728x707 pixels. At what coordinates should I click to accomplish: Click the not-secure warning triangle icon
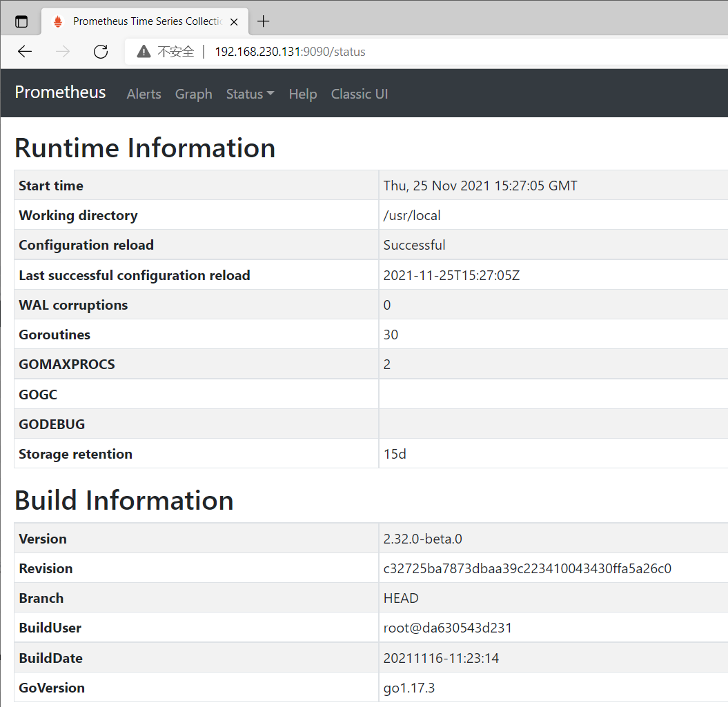(144, 52)
